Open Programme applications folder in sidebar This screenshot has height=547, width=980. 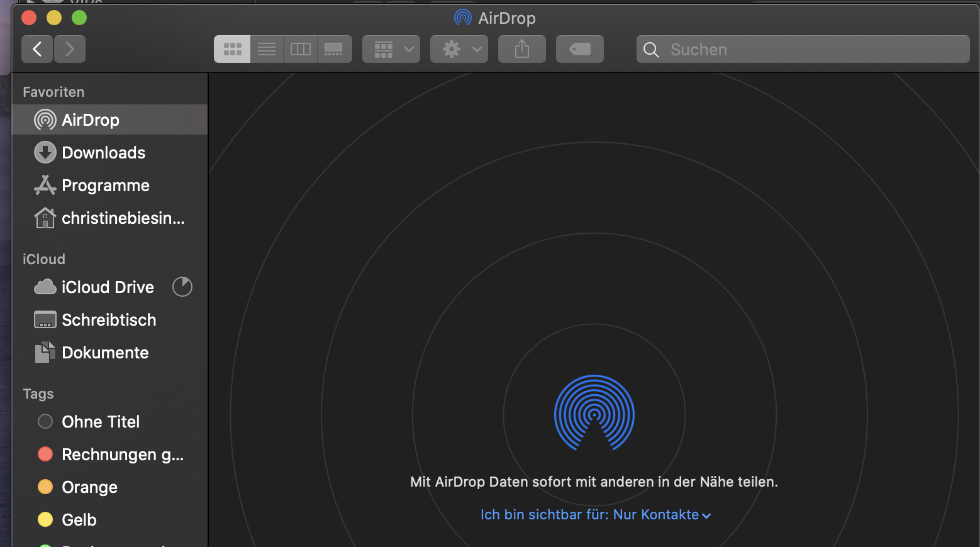click(105, 185)
